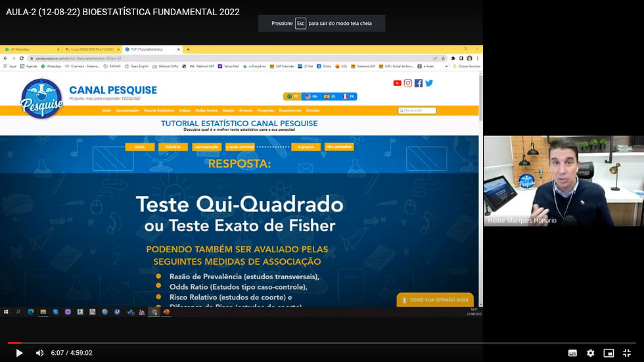Open Tutorial Estatístico menu item
Image resolution: width=644 pixels, height=362 pixels.
tap(159, 110)
